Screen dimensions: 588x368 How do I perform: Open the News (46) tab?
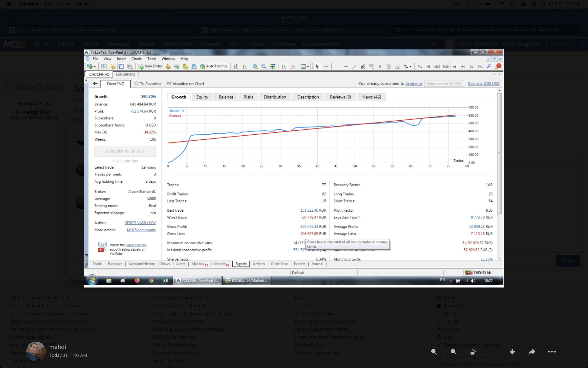(371, 97)
